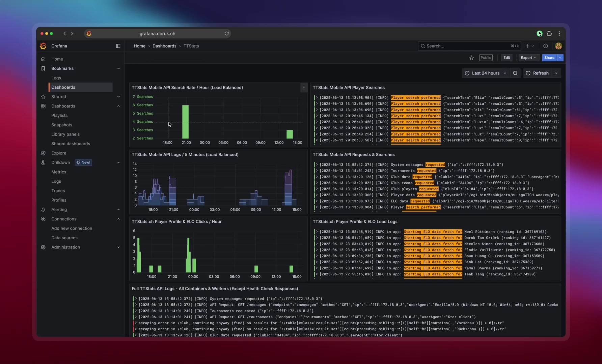This screenshot has width=602, height=364.
Task: Reload the page in the browser
Action: coord(227,33)
